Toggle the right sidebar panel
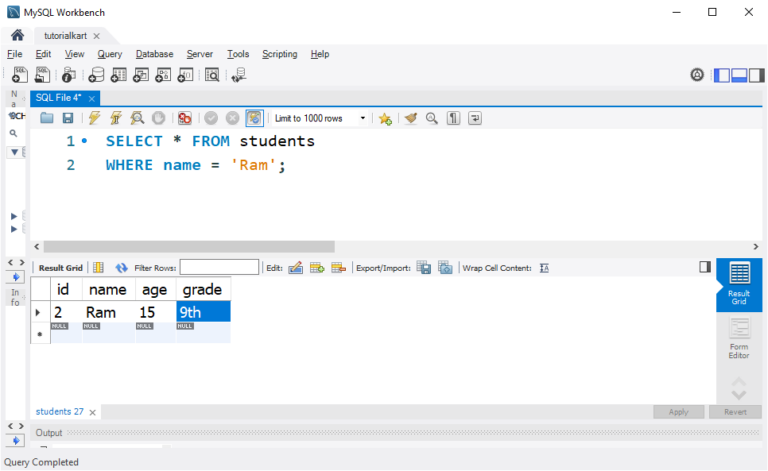 tap(756, 75)
